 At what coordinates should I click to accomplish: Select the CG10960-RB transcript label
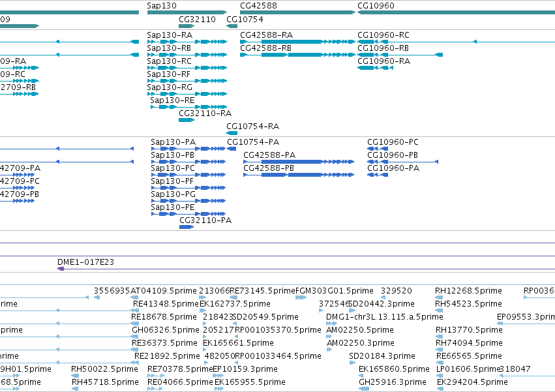(x=383, y=48)
